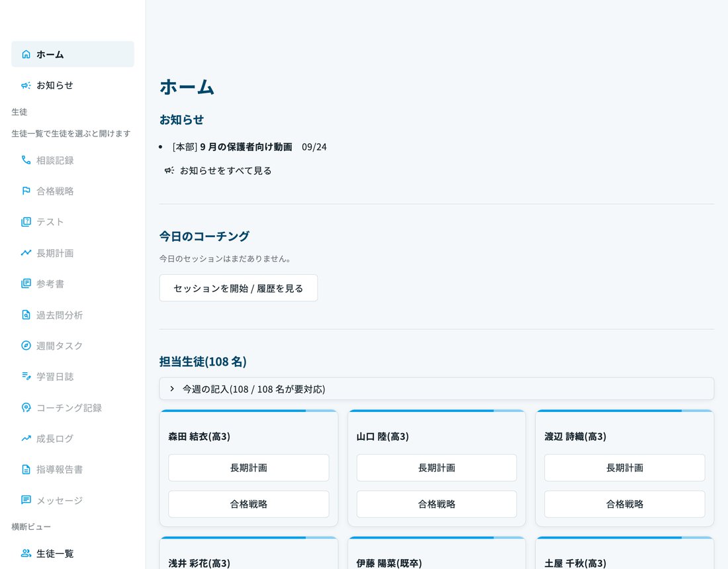Screen dimensions: 728x569
Task: Open お知らせをすべて見る link
Action: coord(218,171)
